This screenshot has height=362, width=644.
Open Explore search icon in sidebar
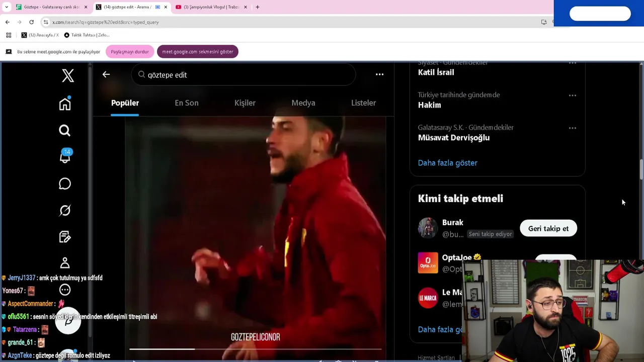[65, 131]
